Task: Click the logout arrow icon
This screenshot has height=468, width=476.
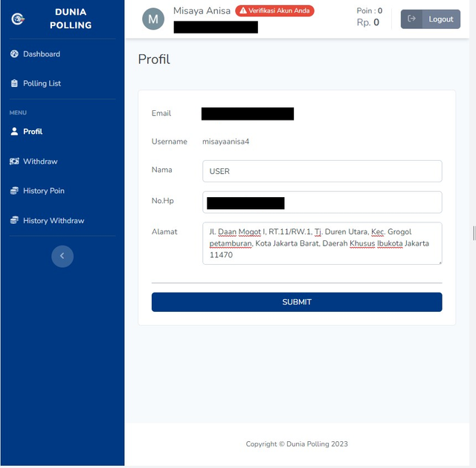Action: (411, 19)
